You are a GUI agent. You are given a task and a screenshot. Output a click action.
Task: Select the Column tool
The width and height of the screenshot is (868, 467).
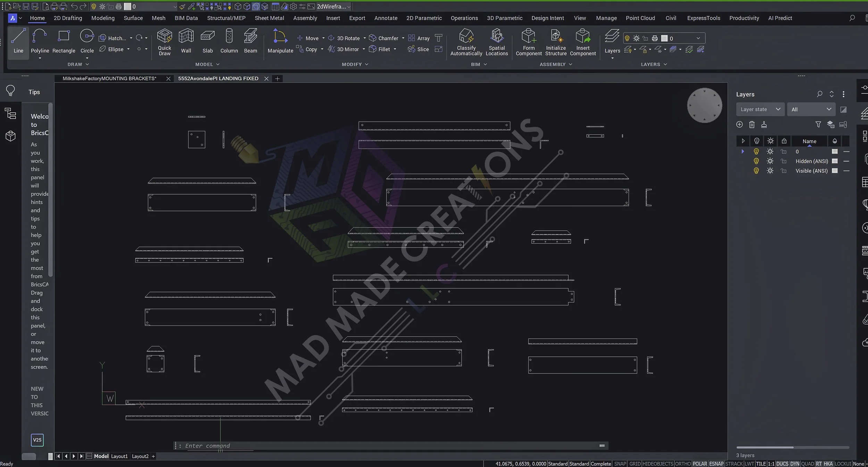229,41
